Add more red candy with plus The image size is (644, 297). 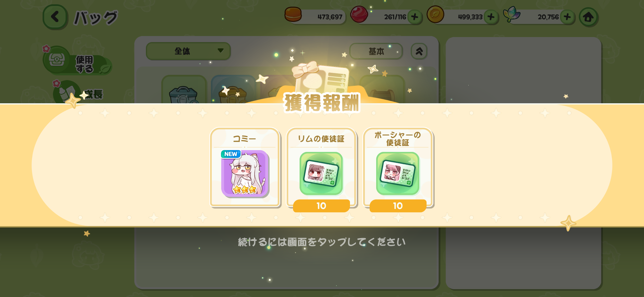[x=414, y=17]
